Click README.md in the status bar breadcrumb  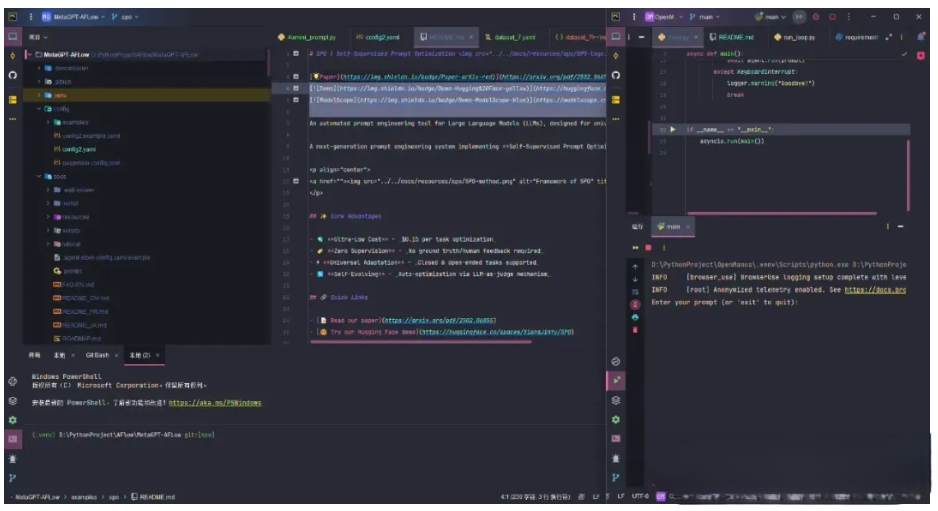click(x=153, y=497)
